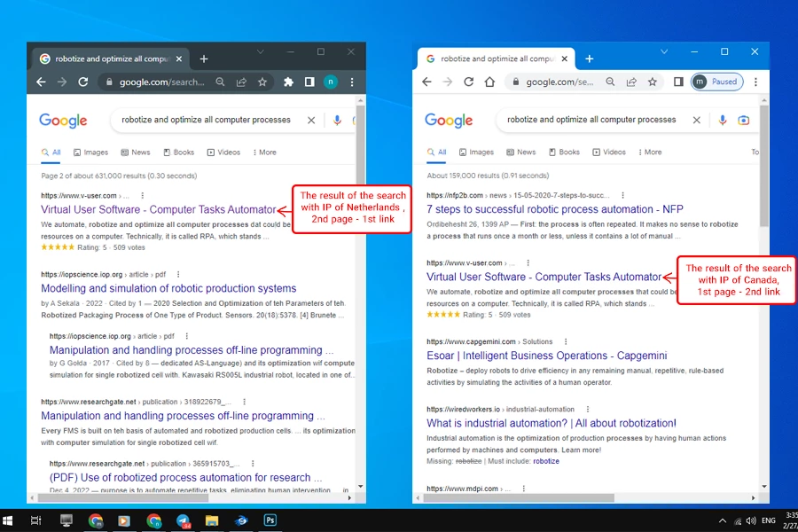Viewport: 798px width, 532px height.
Task: Click forward arrow in left dark Chrome window
Action: pos(62,82)
